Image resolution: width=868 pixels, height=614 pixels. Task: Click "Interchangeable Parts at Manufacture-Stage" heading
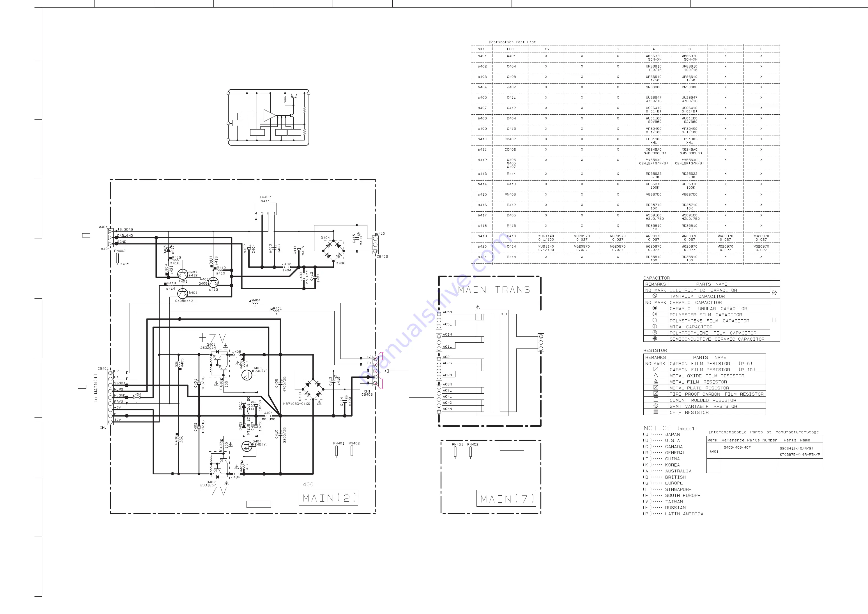click(763, 432)
